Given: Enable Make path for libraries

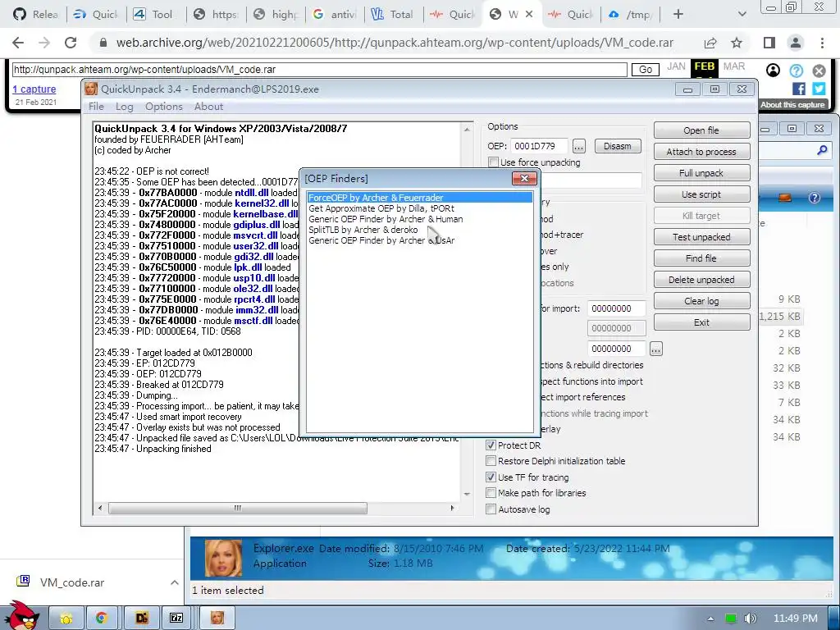Looking at the screenshot, I should click(491, 493).
